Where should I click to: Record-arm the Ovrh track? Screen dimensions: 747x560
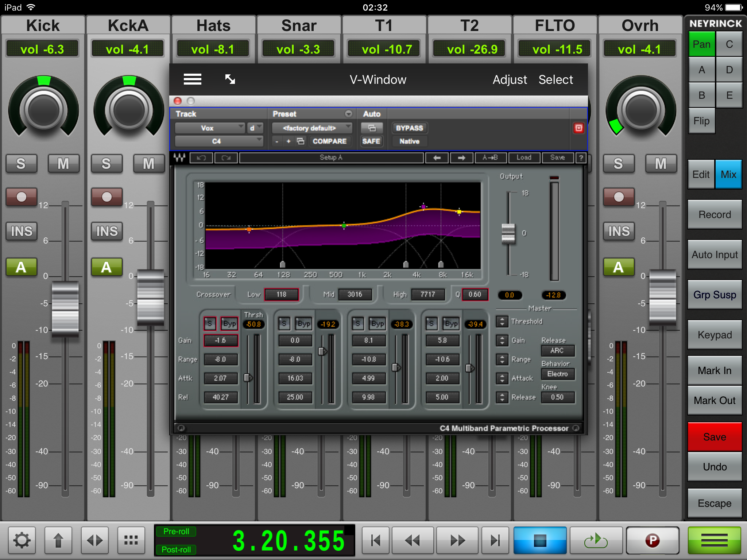pyautogui.click(x=619, y=197)
